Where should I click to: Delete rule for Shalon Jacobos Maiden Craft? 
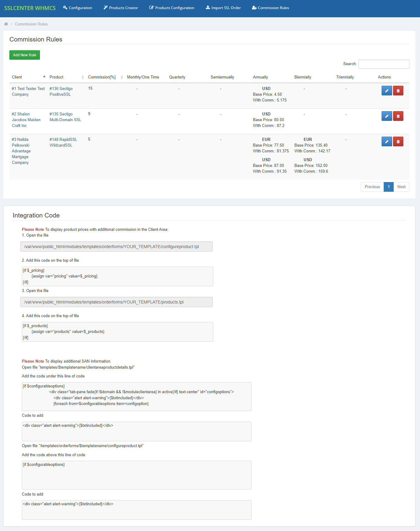398,116
